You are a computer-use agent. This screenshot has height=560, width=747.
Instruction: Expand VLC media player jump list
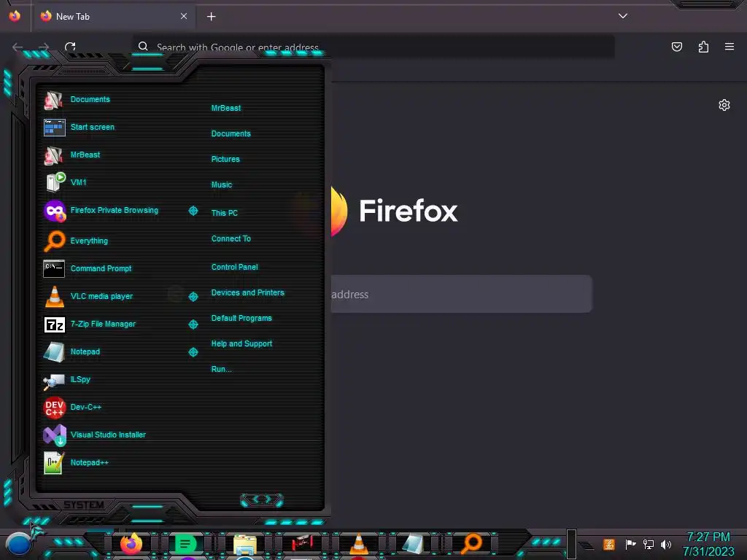click(193, 297)
